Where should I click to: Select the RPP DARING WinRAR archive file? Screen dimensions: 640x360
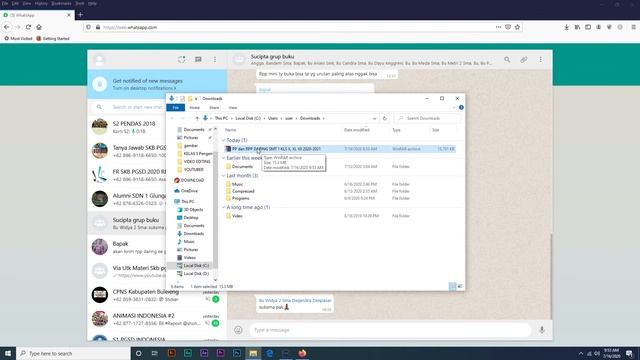[x=340, y=149]
